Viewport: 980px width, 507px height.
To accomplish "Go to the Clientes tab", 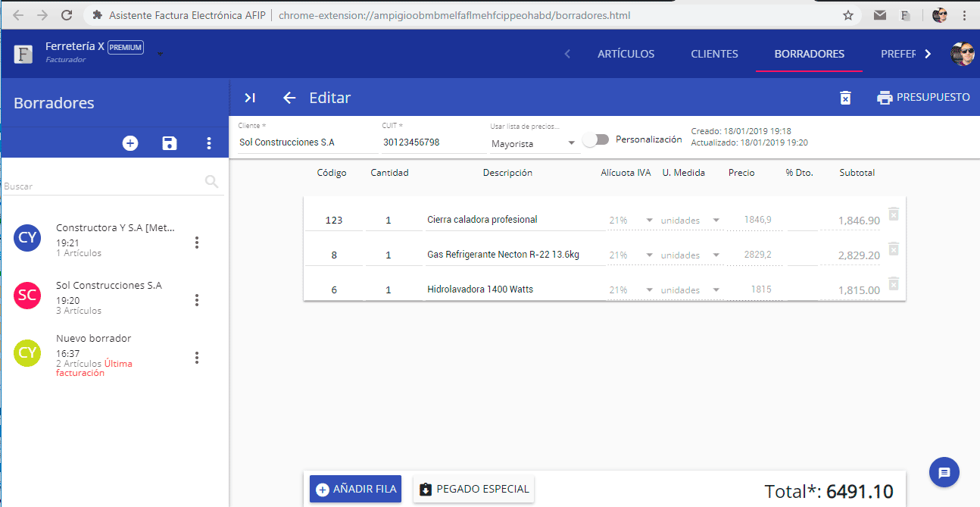I will [x=714, y=54].
